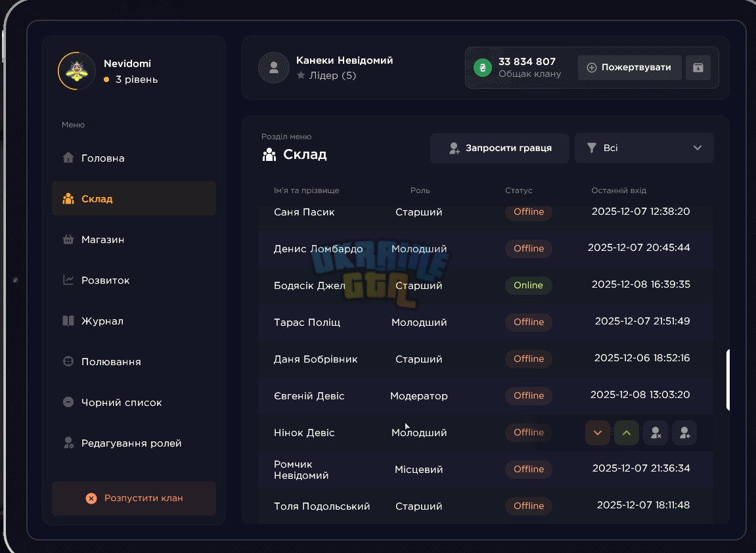Screen dimensions: 756x553
Task: Click the Місцевий role cell
Action: (419, 470)
